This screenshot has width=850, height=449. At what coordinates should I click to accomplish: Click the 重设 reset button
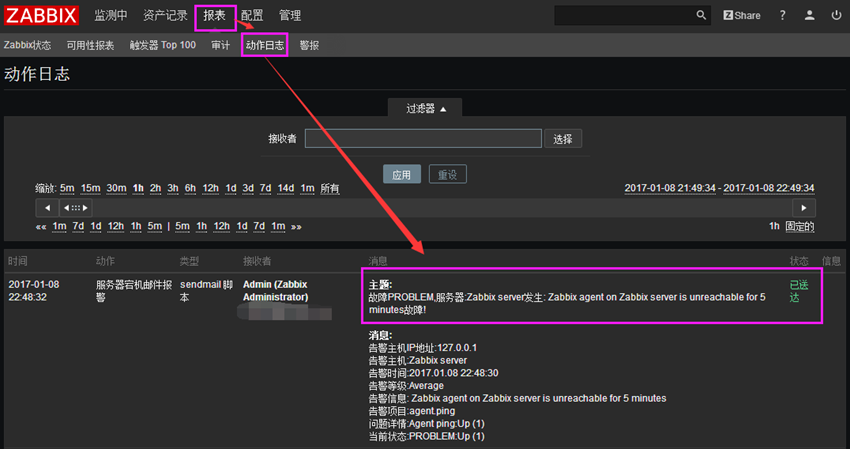[x=448, y=175]
